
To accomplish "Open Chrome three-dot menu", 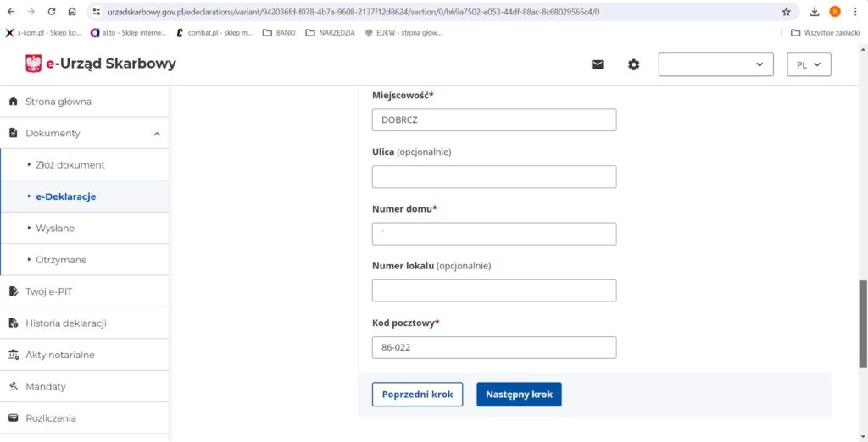I will [855, 12].
